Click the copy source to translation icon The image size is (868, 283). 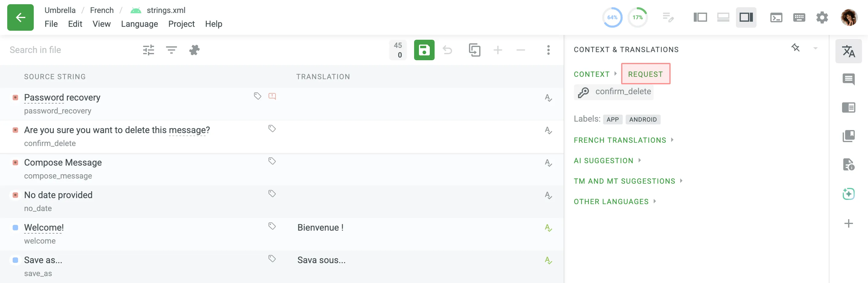pyautogui.click(x=474, y=50)
